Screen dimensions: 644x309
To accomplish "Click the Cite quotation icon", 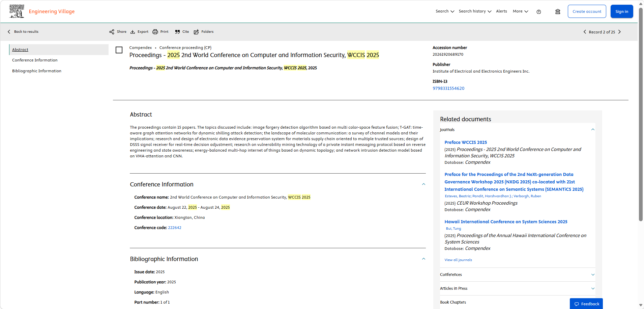I will [177, 32].
